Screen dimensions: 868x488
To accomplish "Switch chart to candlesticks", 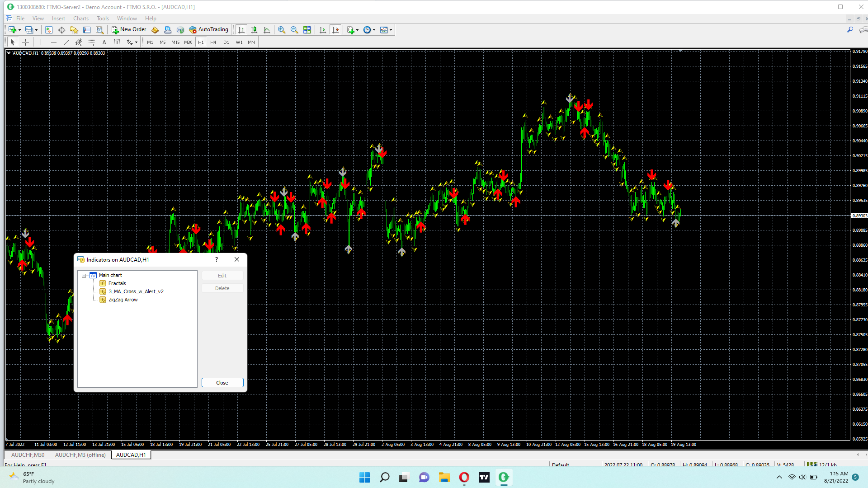I will click(254, 30).
